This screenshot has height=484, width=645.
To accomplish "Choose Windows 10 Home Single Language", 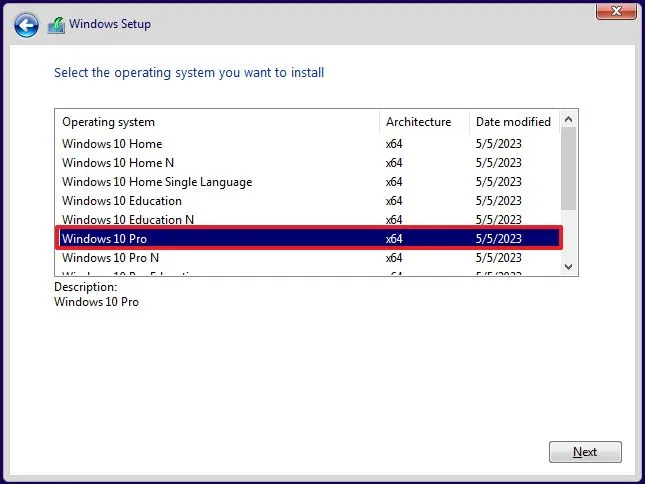I will pos(307,182).
